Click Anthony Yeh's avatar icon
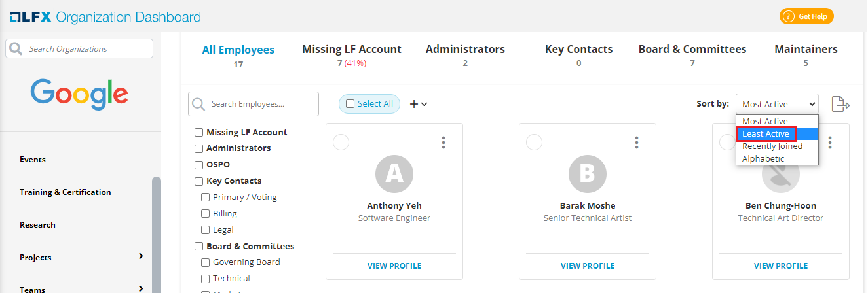Screen dimensions: 868x293 coord(394,172)
